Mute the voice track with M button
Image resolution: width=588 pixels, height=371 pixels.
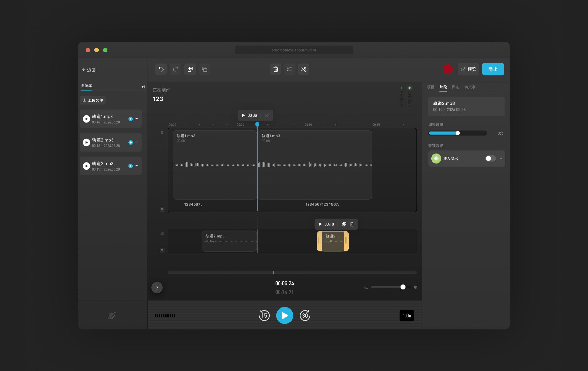point(162,209)
